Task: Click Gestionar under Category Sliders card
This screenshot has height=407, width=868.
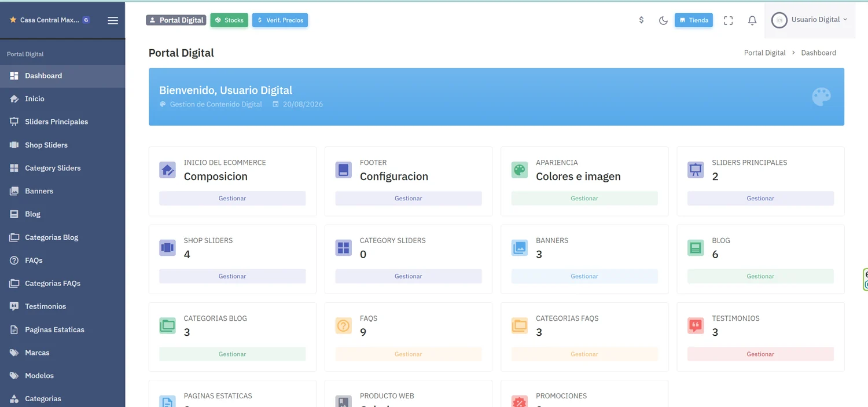Action: 409,276
